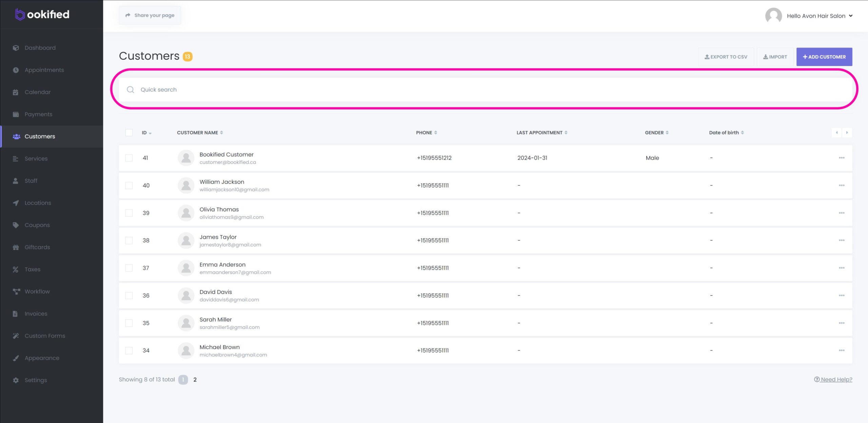
Task: Click the Taxes percent icon
Action: point(16,269)
